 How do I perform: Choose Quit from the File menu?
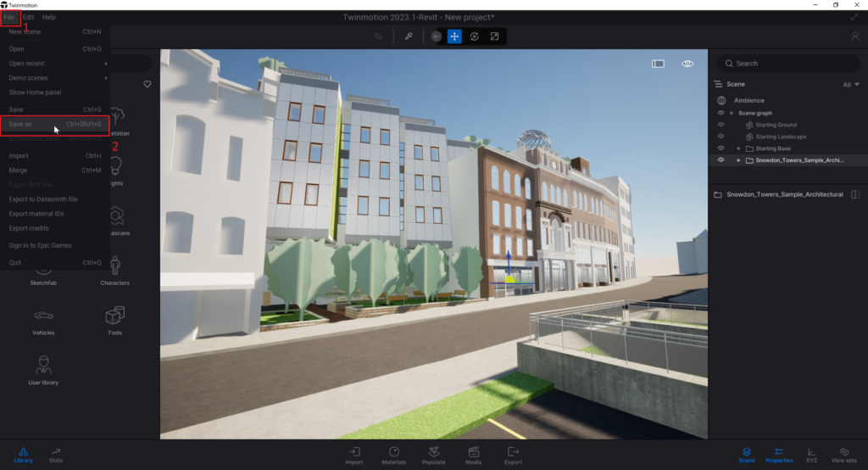(55, 262)
